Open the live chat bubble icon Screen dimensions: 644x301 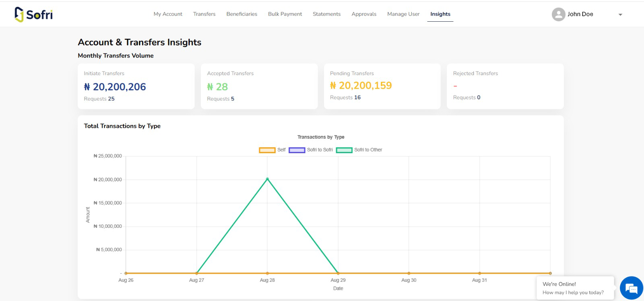coord(631,288)
